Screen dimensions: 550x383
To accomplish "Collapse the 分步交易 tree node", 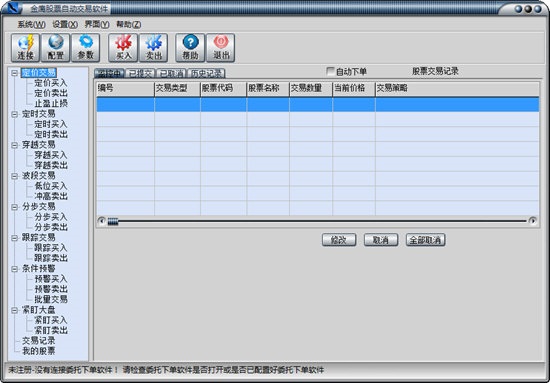I will click(14, 207).
